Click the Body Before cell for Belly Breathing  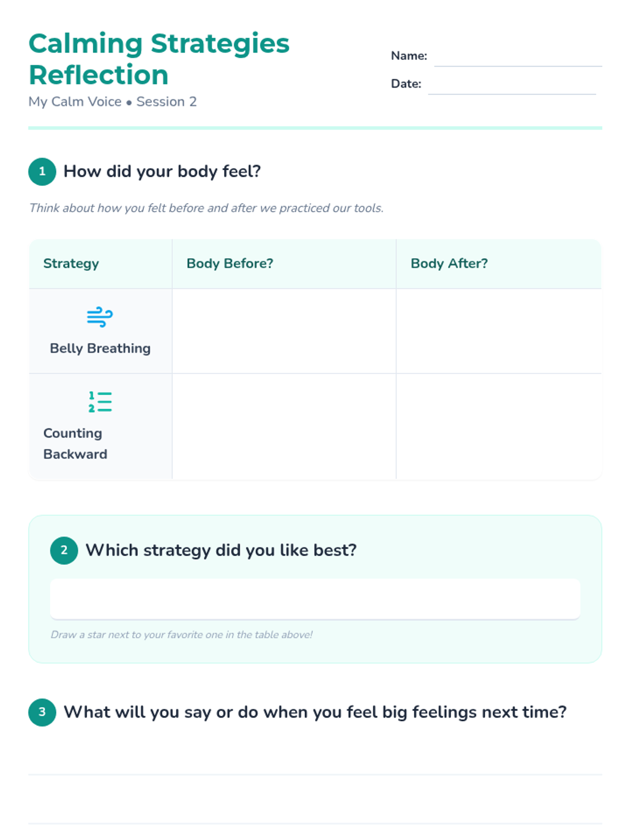(284, 331)
